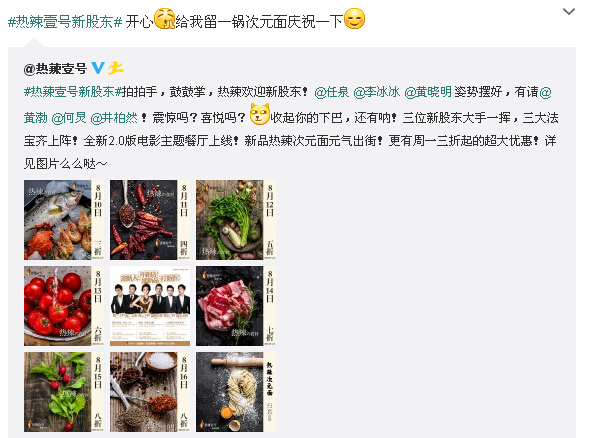Open the #热辣壹号新股东# hashtag in the quoted post
This screenshot has width=591, height=438.
[72, 92]
